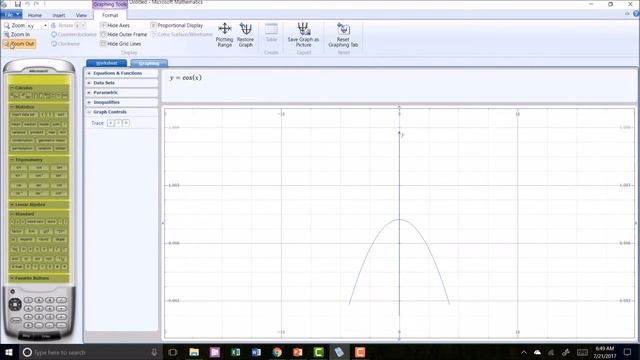Toggle Color Surface/Wireframe checkbox
The width and height of the screenshot is (640, 360).
tap(154, 34)
